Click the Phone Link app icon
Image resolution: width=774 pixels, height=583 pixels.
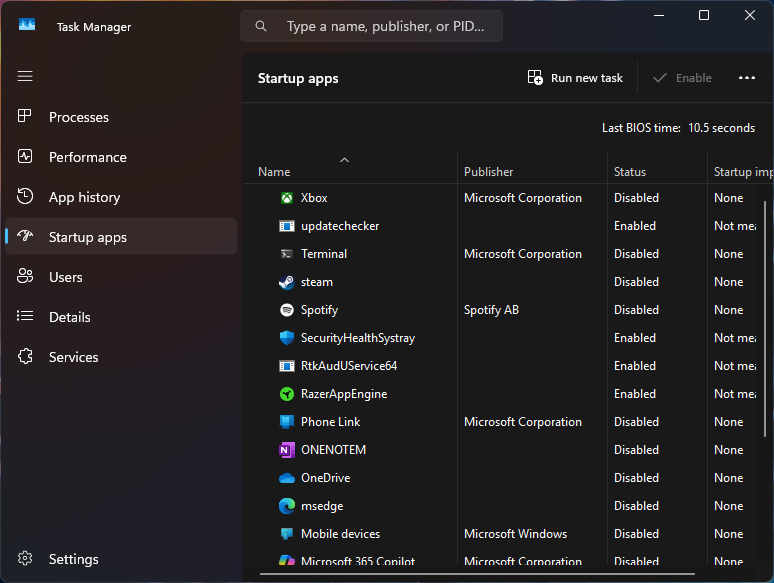(x=286, y=422)
